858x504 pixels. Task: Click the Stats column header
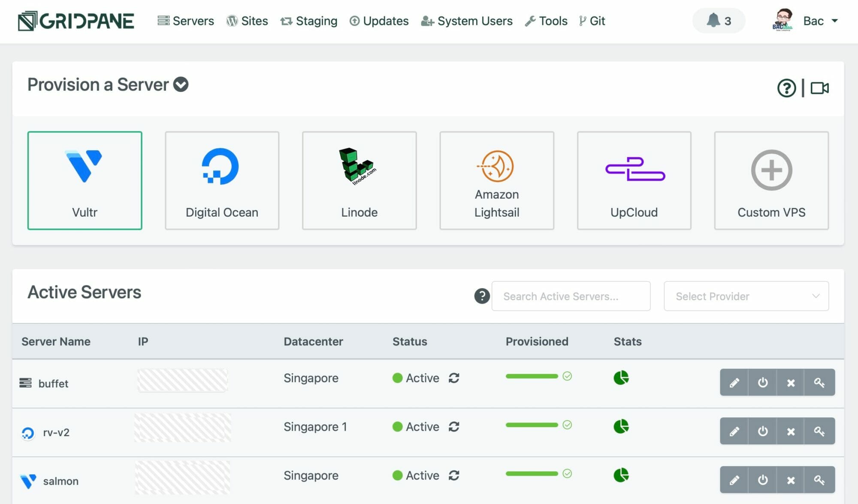pos(628,341)
